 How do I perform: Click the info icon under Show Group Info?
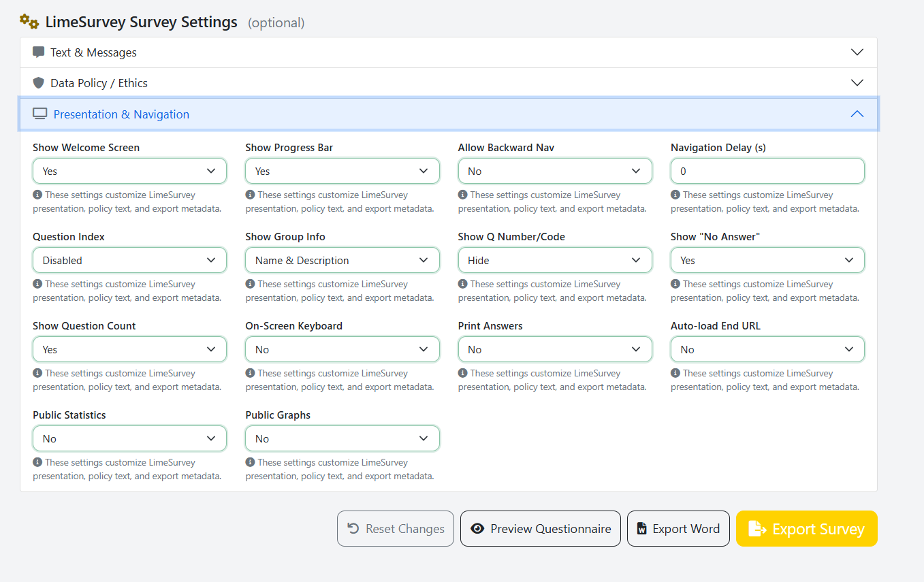point(250,284)
